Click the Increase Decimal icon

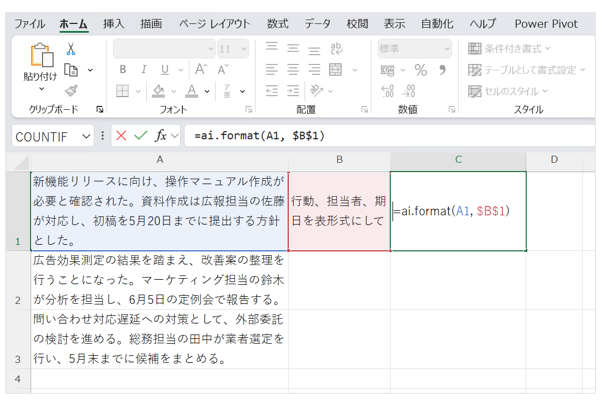coord(387,91)
